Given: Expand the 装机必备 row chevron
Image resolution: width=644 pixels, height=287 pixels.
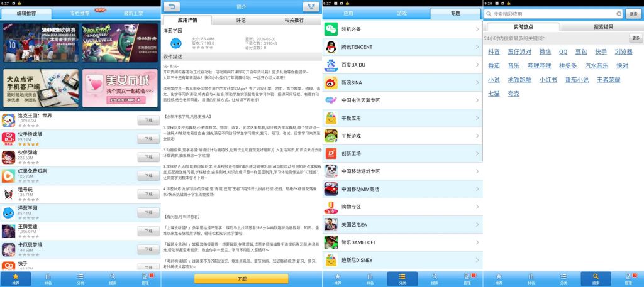Looking at the screenshot, I should [x=477, y=29].
